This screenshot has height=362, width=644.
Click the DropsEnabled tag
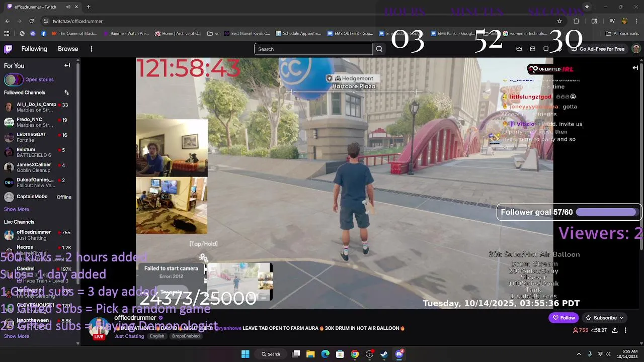[186, 336]
